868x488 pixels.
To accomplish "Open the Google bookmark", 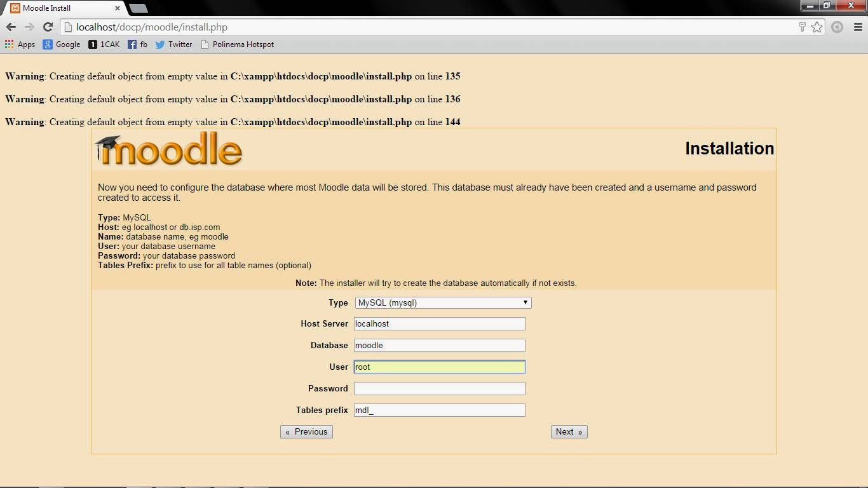I will point(62,44).
